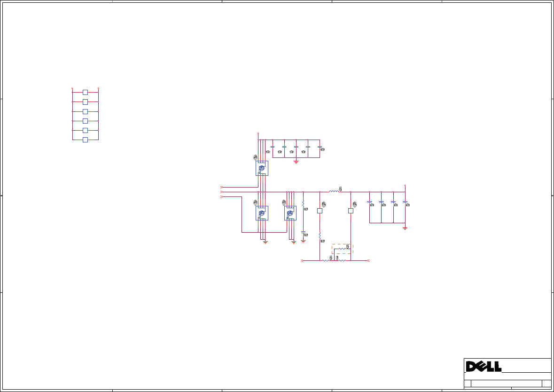Select the power pin above the high-side MOSFET

258,133
